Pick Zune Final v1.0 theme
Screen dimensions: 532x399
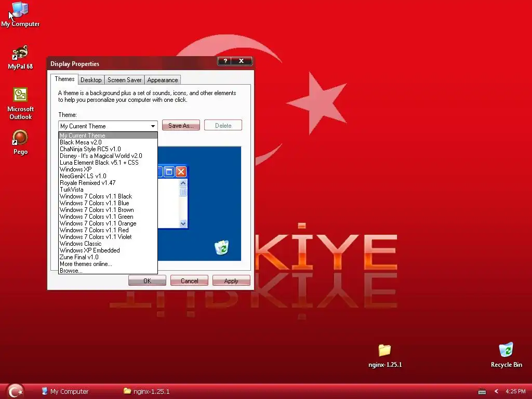tap(108, 257)
